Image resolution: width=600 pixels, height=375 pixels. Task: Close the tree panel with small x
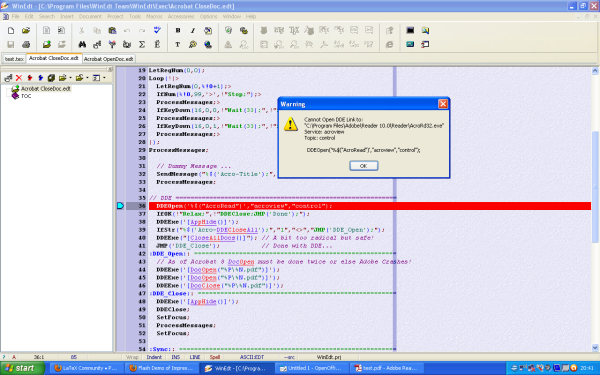[110, 69]
